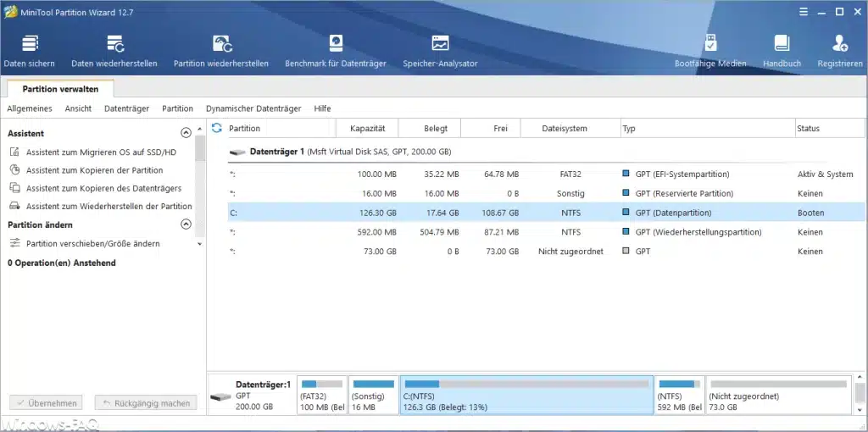Sort by the Partition column header
Viewport: 868px width, 432px height.
(x=281, y=128)
